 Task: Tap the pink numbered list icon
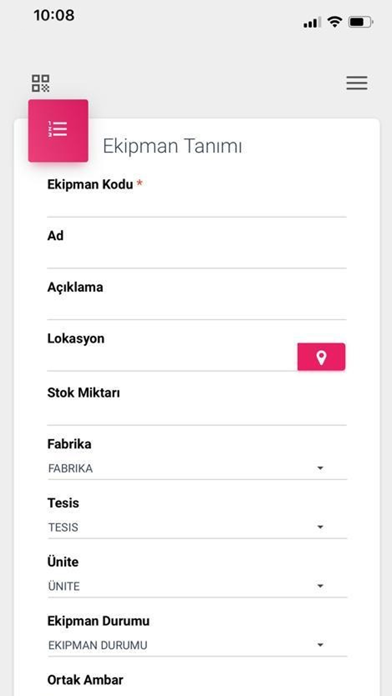58,130
